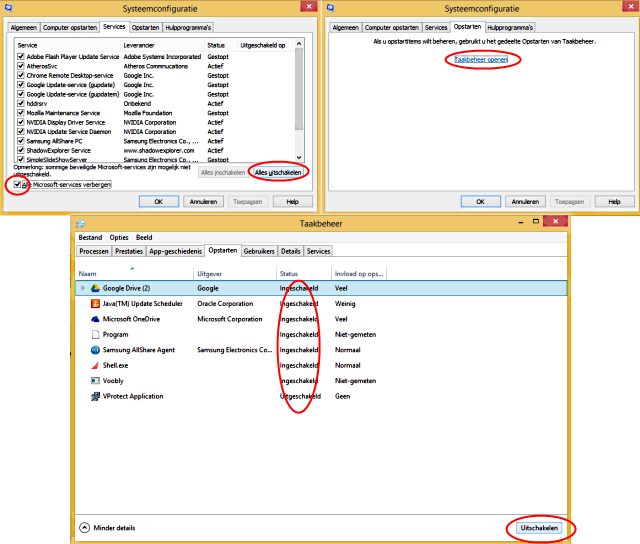Viewport: 640px width, 544px height.
Task: Uncheck Chrome Remote Desktop-service checkbox
Action: coord(21,75)
